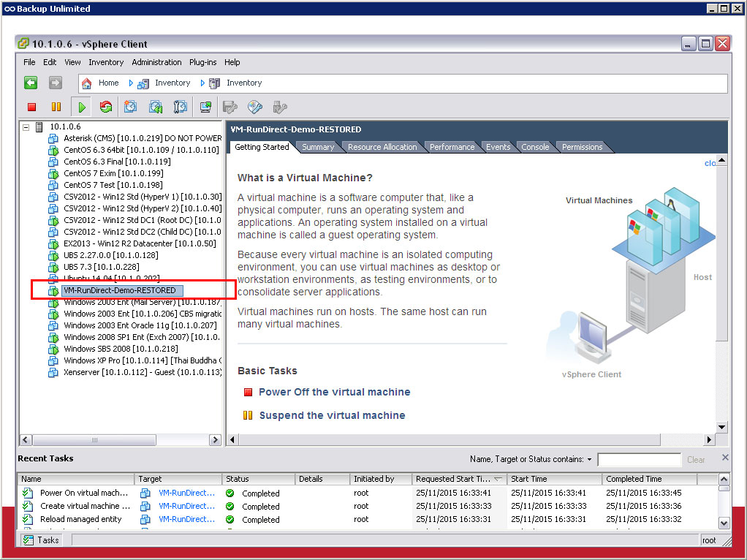This screenshot has width=747, height=560.
Task: Click the Home icon in navigation bar
Action: pyautogui.click(x=87, y=83)
